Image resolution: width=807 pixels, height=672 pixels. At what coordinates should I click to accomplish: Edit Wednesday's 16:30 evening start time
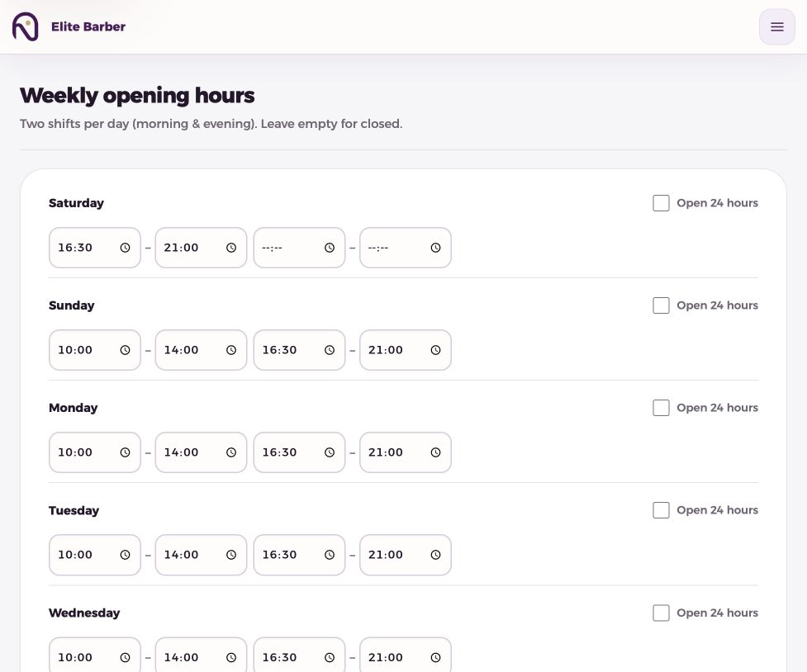(299, 655)
